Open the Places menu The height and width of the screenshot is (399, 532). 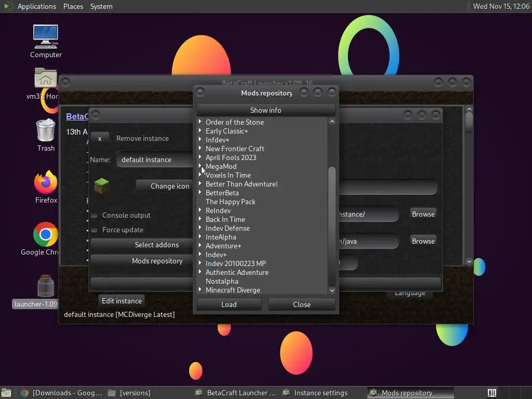click(73, 6)
